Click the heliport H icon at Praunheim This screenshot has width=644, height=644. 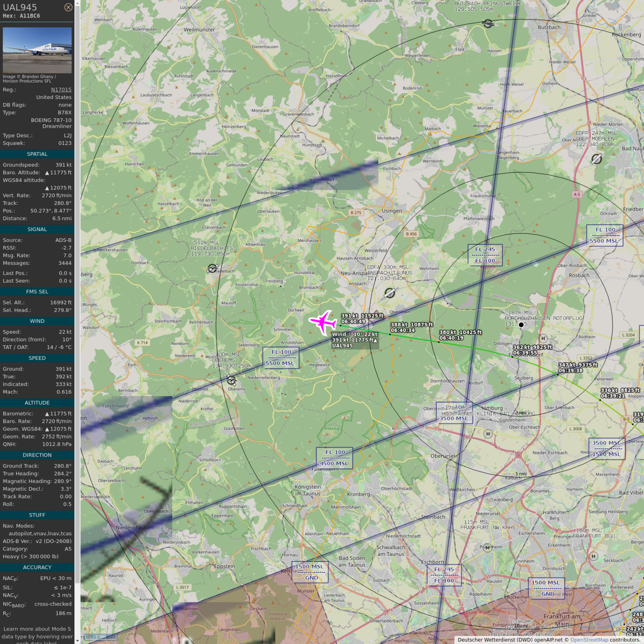(x=487, y=547)
